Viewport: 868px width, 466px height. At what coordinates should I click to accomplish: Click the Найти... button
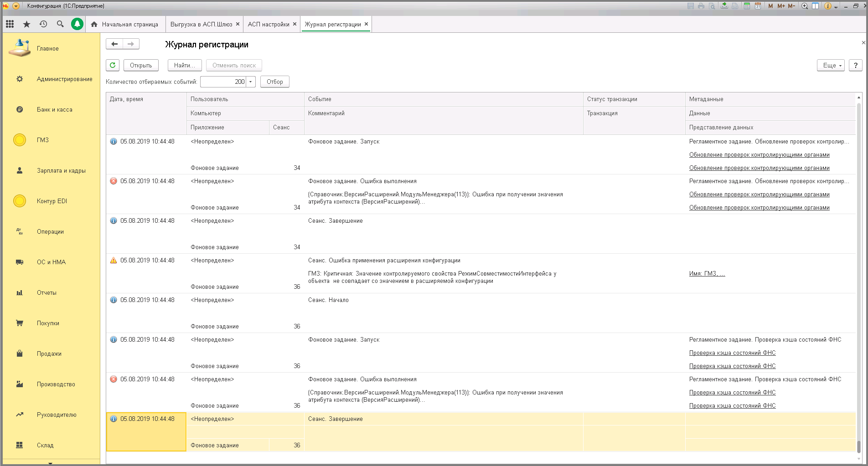click(x=185, y=65)
